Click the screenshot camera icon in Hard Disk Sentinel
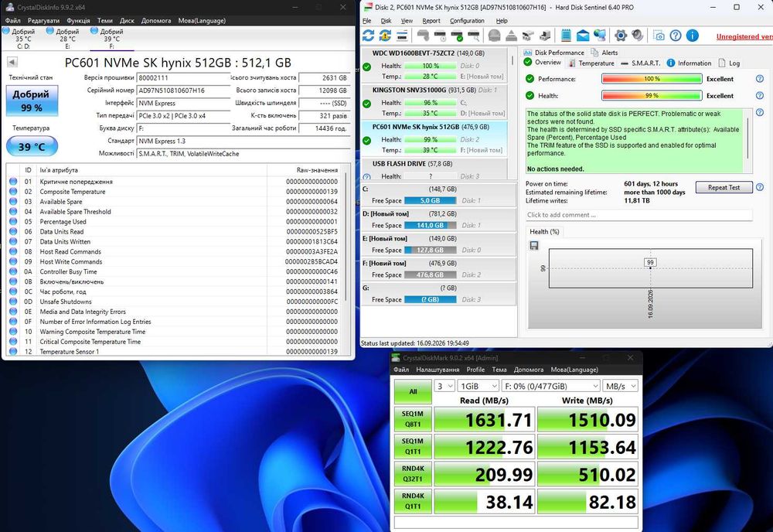This screenshot has height=532, width=773. coord(659,36)
